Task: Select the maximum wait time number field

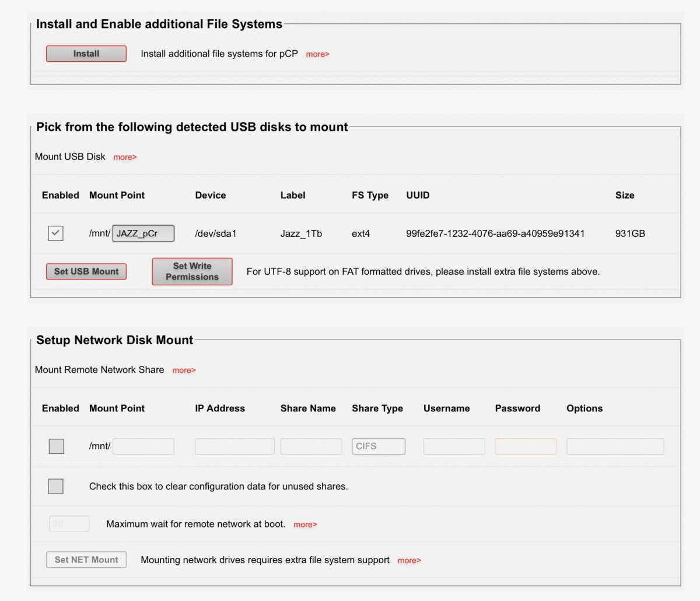Action: coord(69,524)
